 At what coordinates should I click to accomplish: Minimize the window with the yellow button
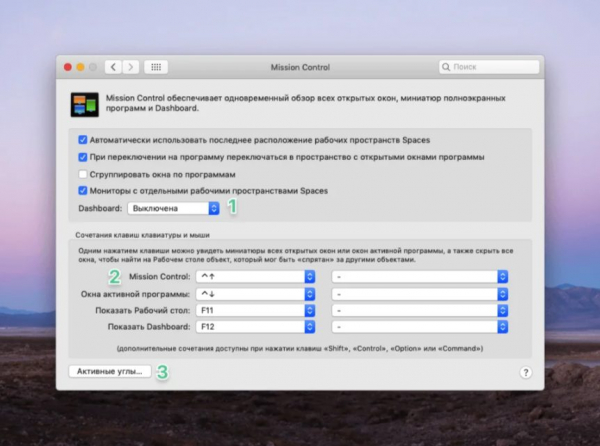click(x=80, y=67)
